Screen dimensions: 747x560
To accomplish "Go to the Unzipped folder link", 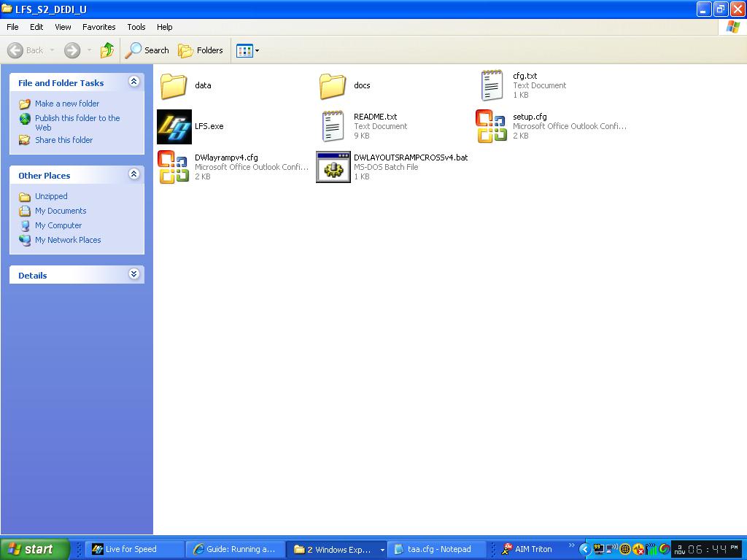I will pyautogui.click(x=51, y=196).
